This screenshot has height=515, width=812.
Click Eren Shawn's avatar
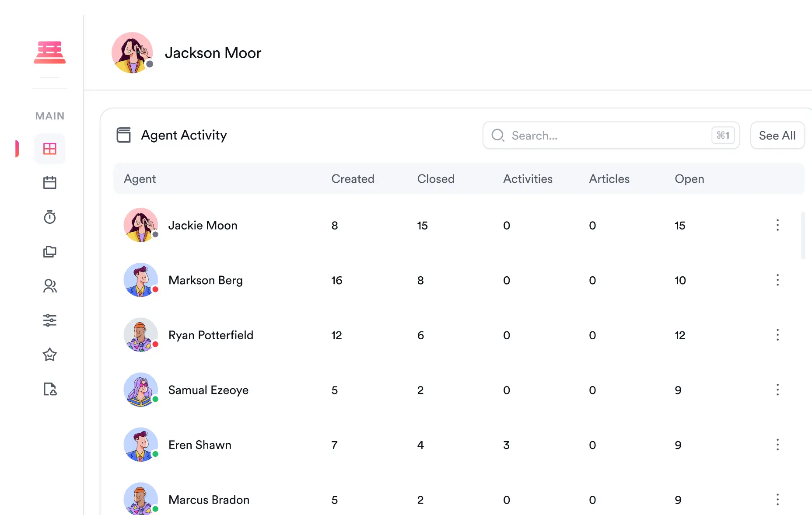click(141, 445)
